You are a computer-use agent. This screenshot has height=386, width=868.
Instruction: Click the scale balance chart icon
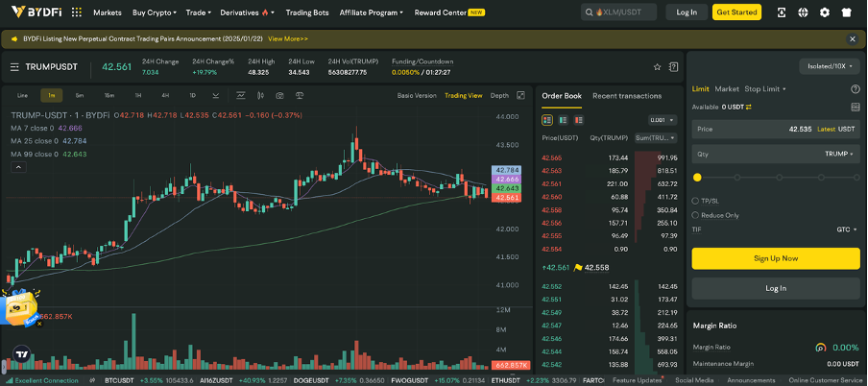pyautogui.click(x=300, y=95)
